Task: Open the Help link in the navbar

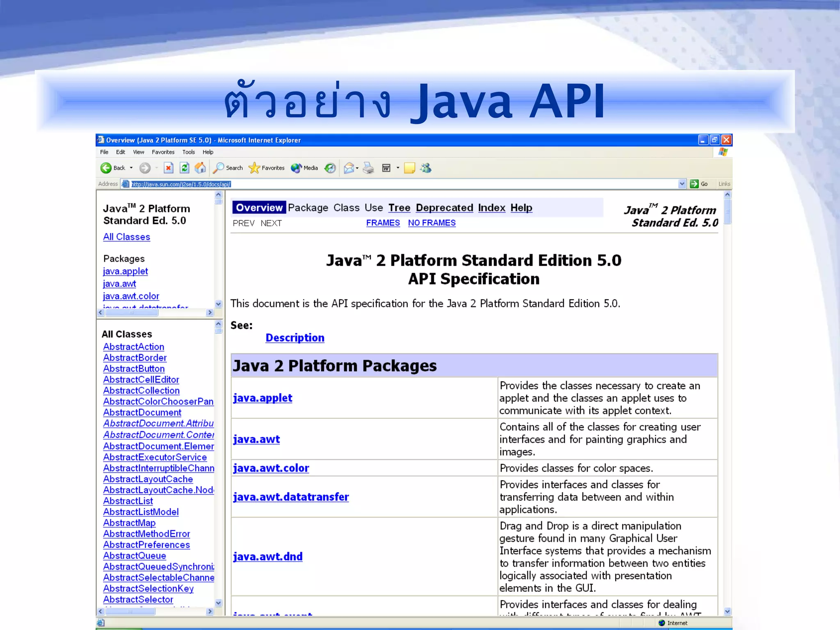Action: click(521, 208)
